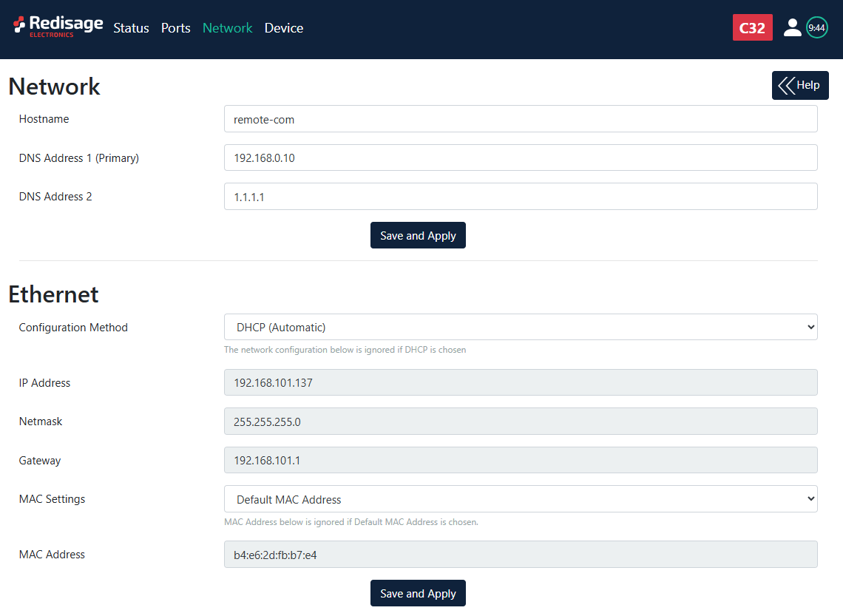Viewport: 843px width, 616px height.
Task: Open the Ports page
Action: click(176, 28)
